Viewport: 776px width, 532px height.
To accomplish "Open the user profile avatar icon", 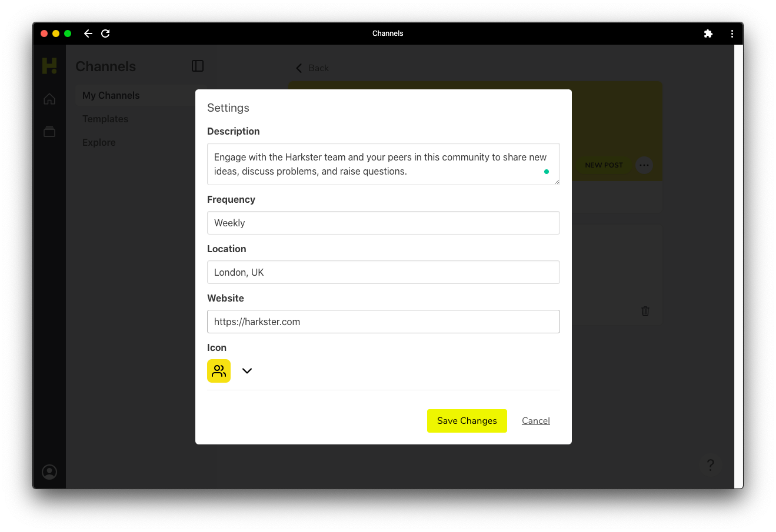I will pyautogui.click(x=49, y=471).
